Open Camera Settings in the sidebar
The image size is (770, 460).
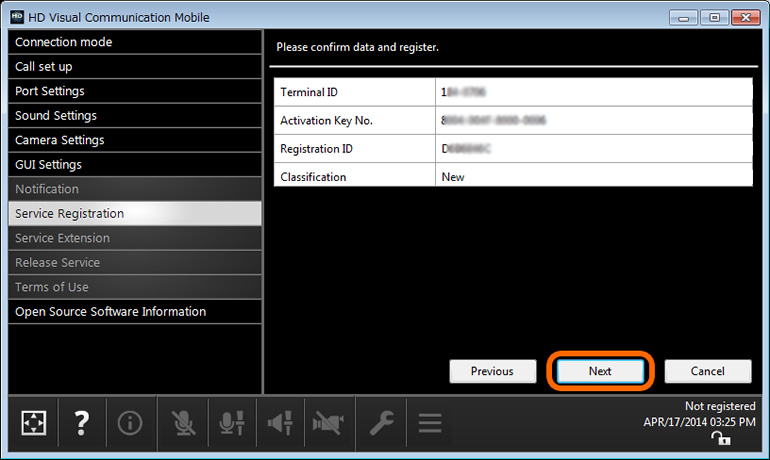pyautogui.click(x=135, y=140)
